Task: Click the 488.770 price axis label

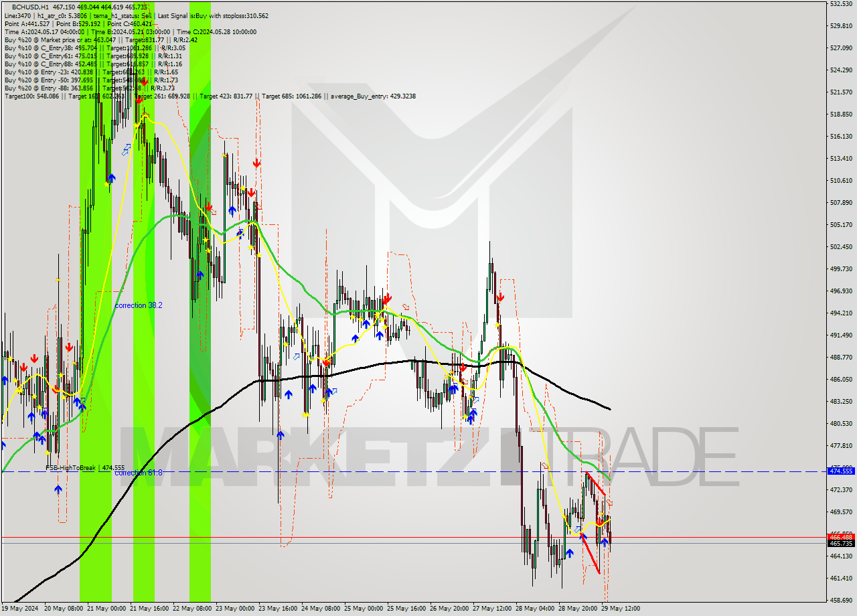Action: 840,358
